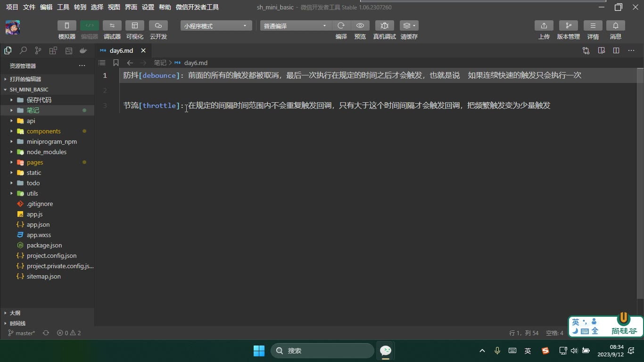Image resolution: width=644 pixels, height=362 pixels.
Task: Open source control in the activity bar
Action: coord(38,50)
